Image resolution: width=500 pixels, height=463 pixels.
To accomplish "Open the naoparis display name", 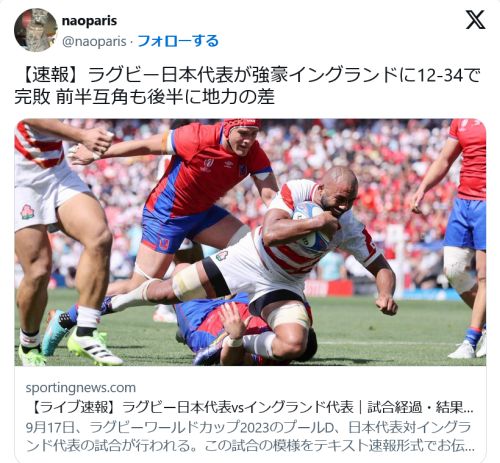I will [x=89, y=21].
